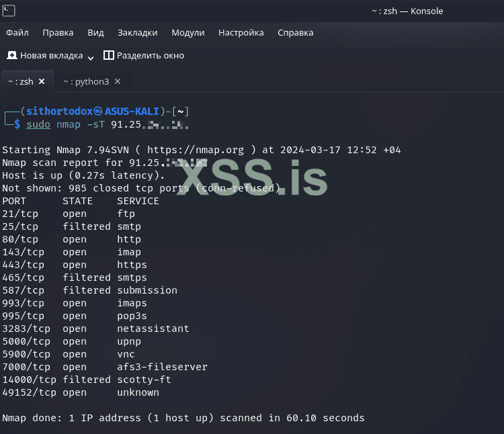504x434 pixels.
Task: Open the Закладки menu
Action: tap(138, 33)
